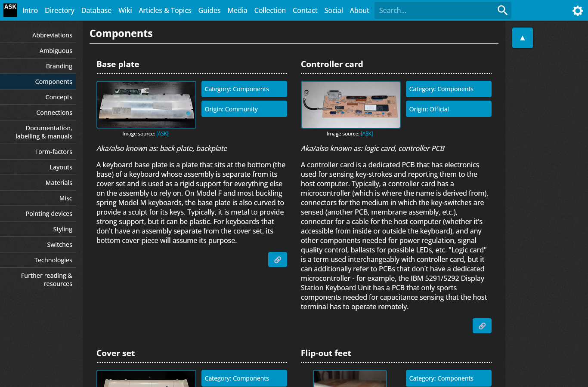Open the Media menu item
The height and width of the screenshot is (387, 588).
click(x=237, y=10)
